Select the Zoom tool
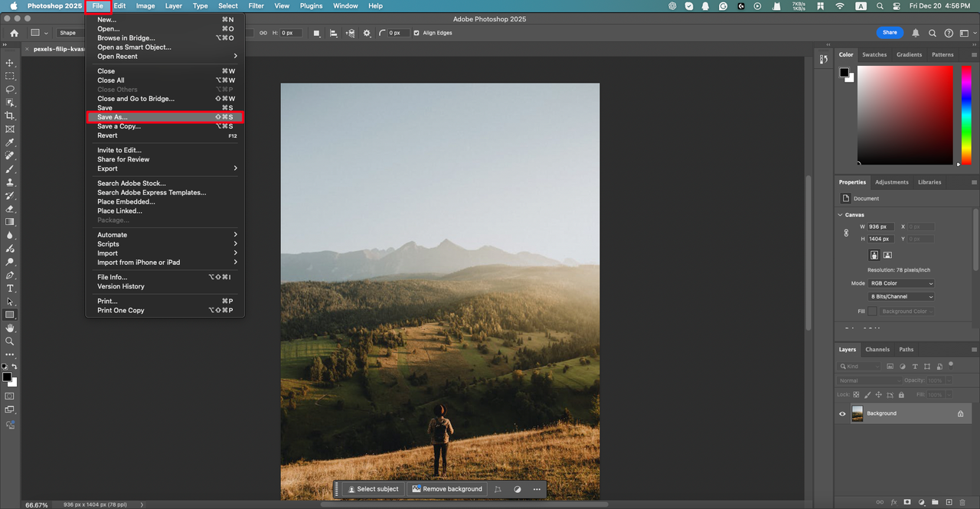Screen dimensions: 980x509 [10, 341]
